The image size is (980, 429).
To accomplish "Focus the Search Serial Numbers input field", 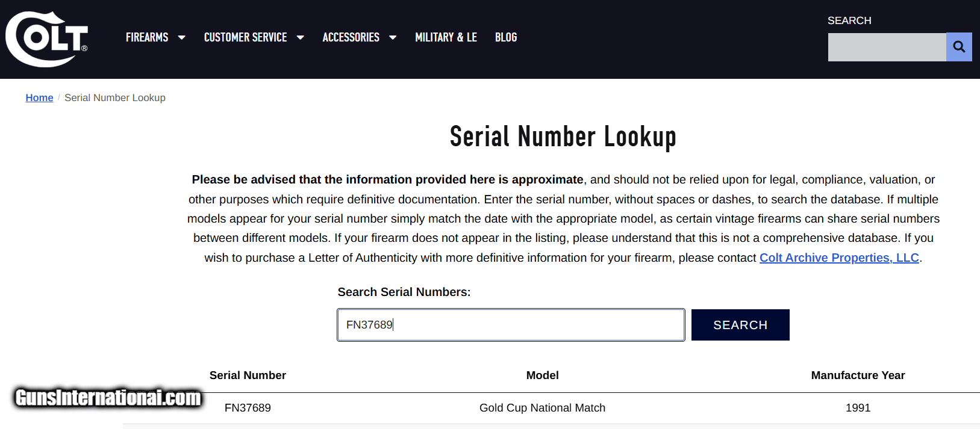I will (x=511, y=325).
